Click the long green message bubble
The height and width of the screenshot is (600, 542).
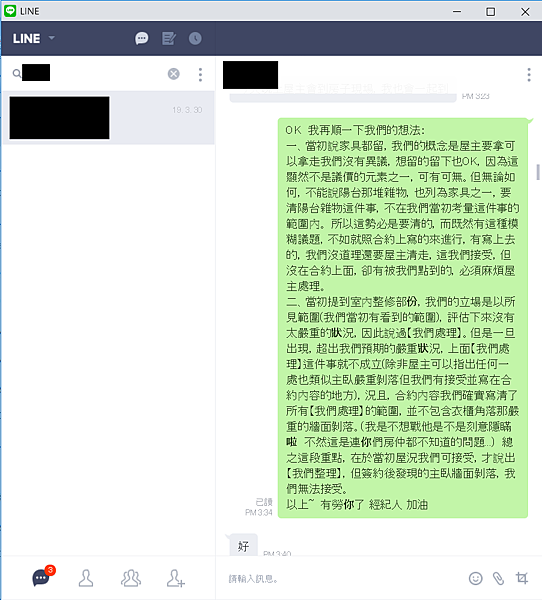403,318
